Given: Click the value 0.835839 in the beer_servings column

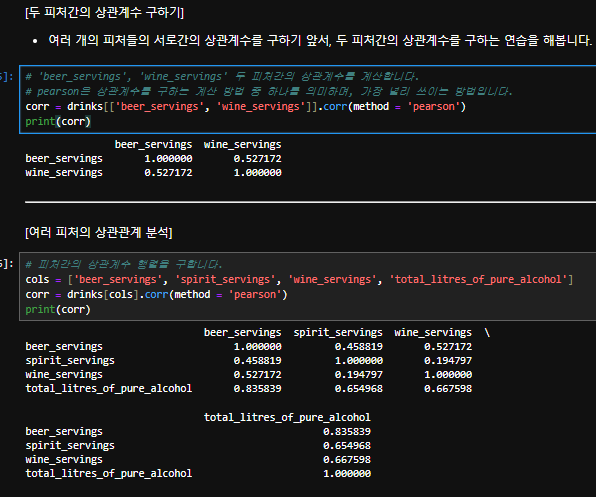Looking at the screenshot, I should [257, 389].
